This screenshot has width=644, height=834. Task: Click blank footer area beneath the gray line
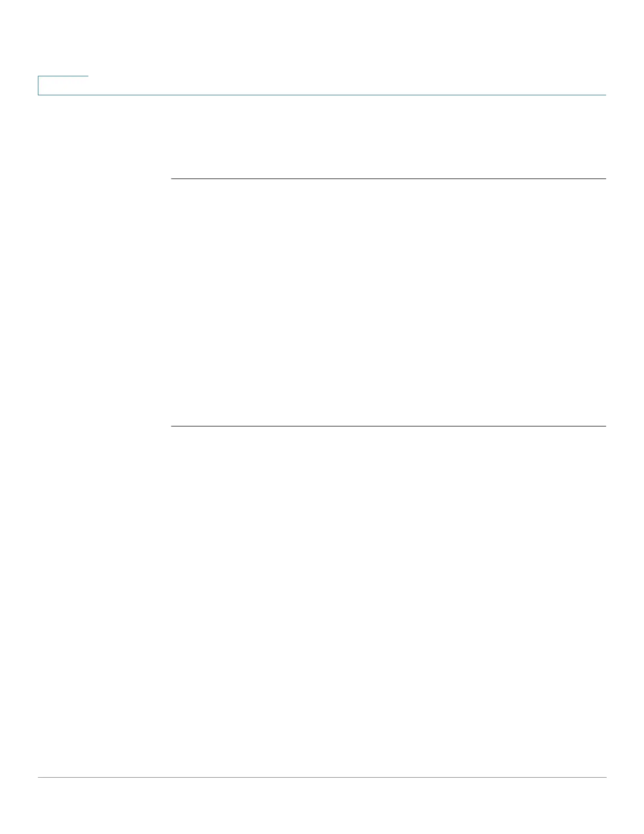click(x=322, y=806)
